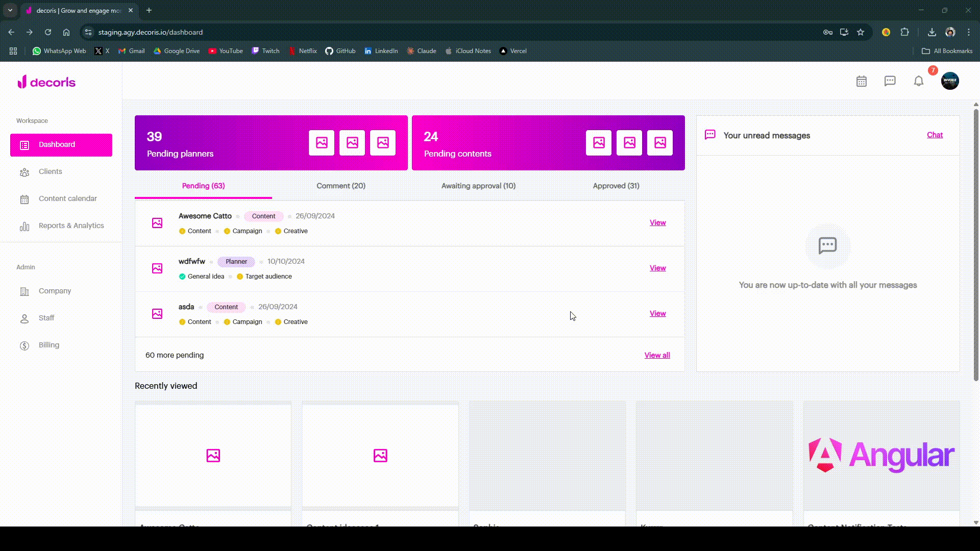Switch to Awaiting approval (10) tab
This screenshot has height=551, width=980.
tap(478, 186)
